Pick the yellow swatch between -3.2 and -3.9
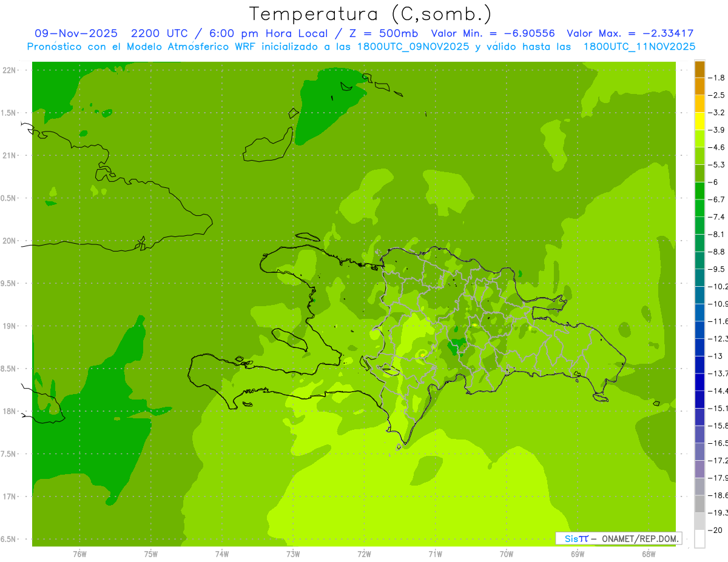 click(x=699, y=121)
